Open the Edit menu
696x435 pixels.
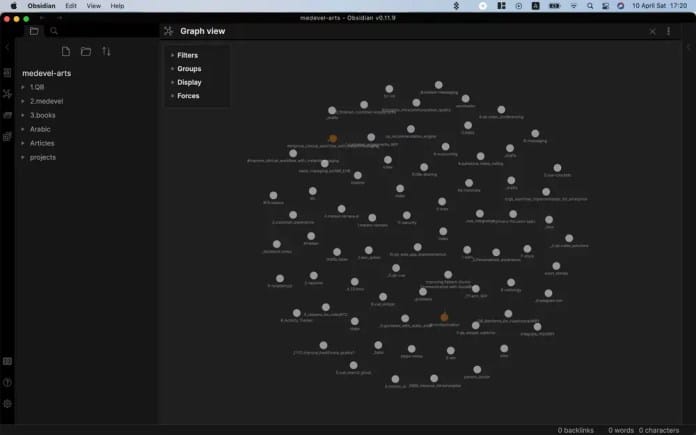pyautogui.click(x=71, y=6)
